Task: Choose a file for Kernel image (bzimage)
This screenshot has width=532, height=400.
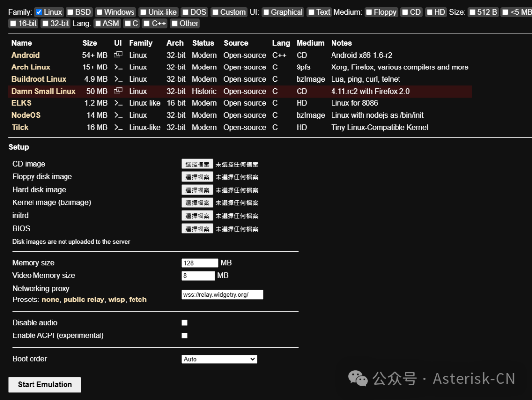Action: [x=197, y=202]
